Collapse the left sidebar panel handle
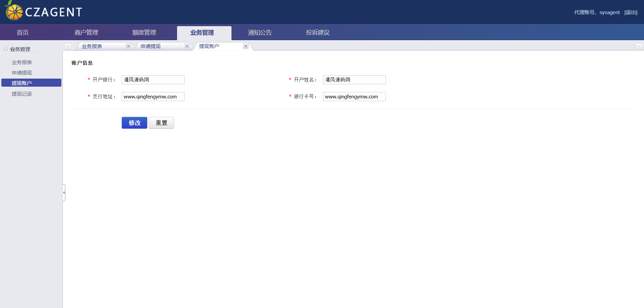 click(64, 192)
